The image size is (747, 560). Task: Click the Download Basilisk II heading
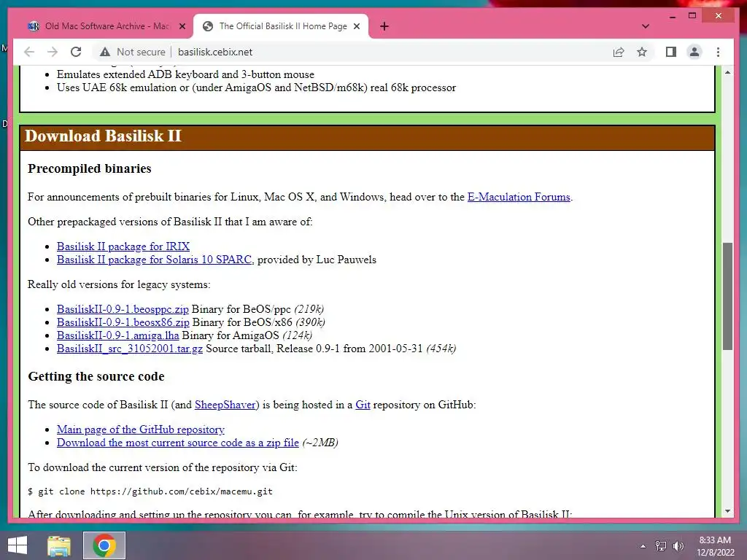click(103, 136)
